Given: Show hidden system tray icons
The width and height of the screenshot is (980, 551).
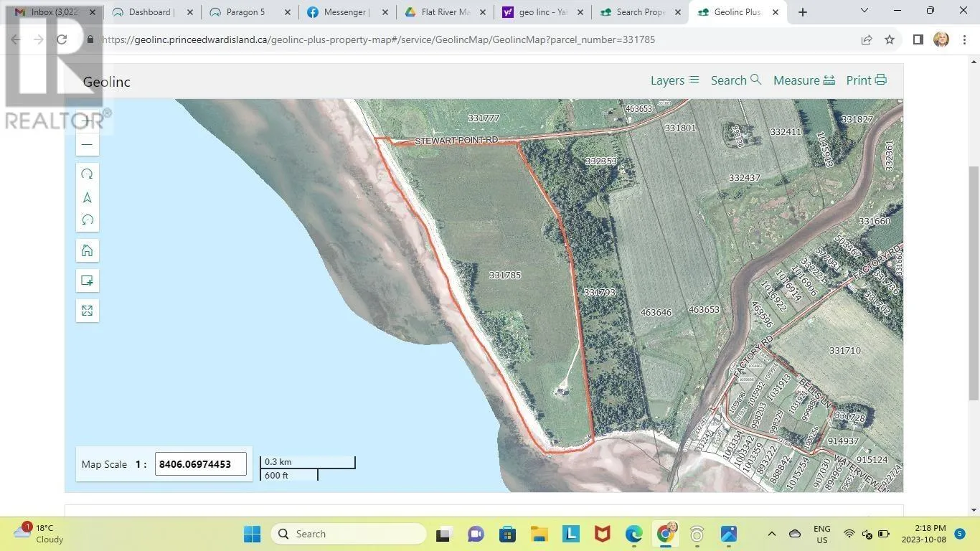Looking at the screenshot, I should (x=771, y=534).
